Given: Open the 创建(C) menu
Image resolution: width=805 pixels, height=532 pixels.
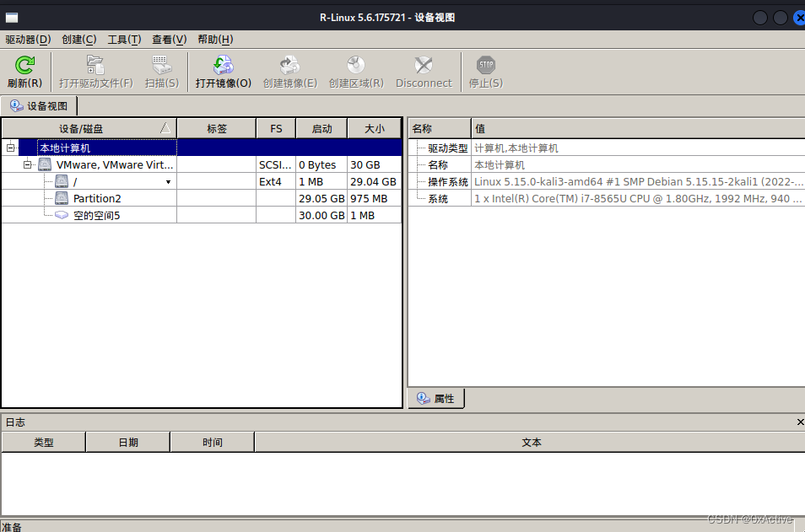Looking at the screenshot, I should pos(79,40).
